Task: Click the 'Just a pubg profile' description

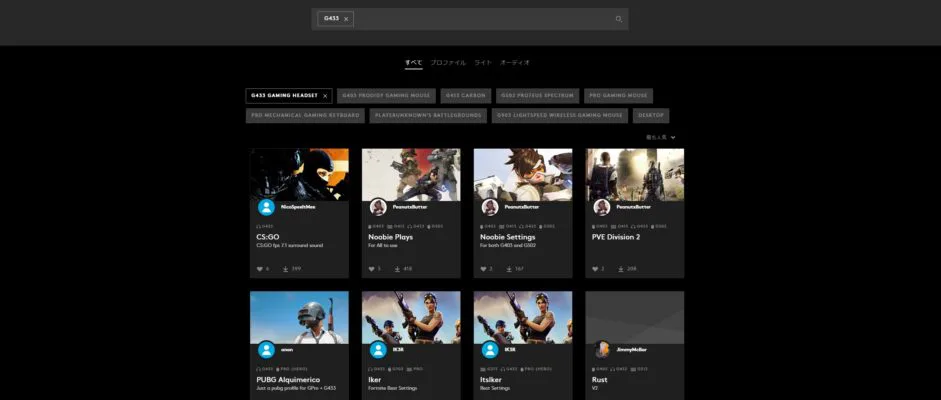Action: [x=295, y=389]
